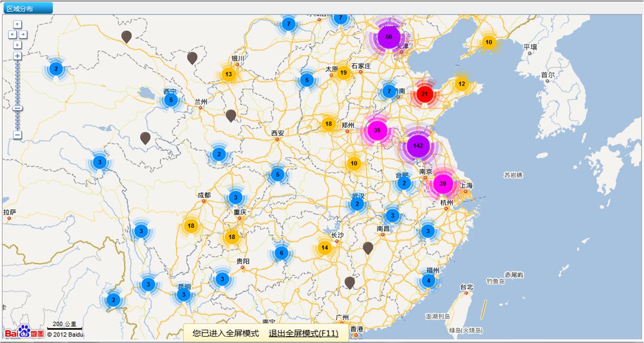The width and height of the screenshot is (644, 343).
Task: Pan the map left with arrow button
Action: [12, 34]
